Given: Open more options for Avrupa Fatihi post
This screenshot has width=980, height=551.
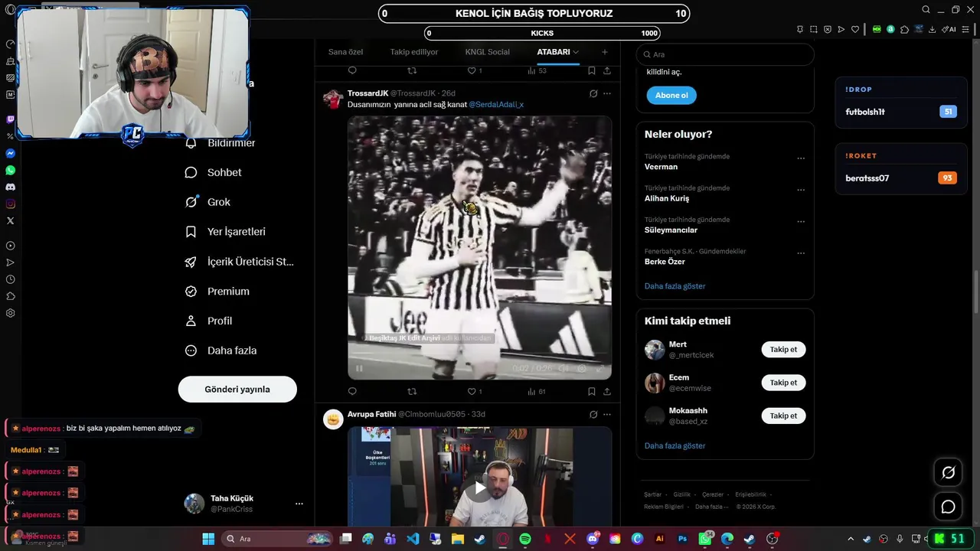Looking at the screenshot, I should [607, 414].
